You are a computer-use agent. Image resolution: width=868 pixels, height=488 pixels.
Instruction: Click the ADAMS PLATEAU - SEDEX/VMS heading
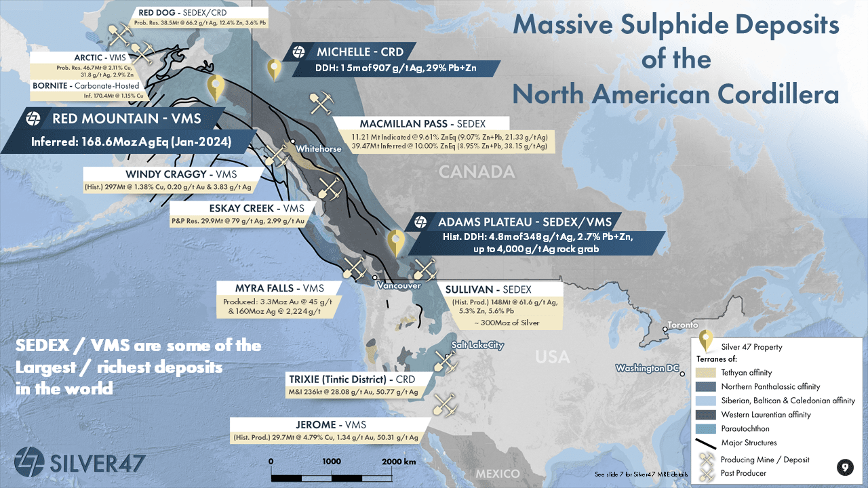[525, 222]
